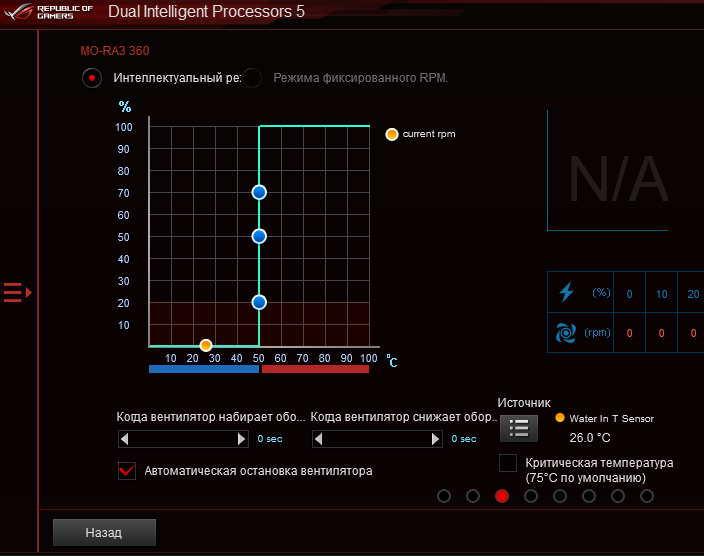Click the Dual Intelligent Processors 5 title
The width and height of the screenshot is (704, 556).
tap(207, 12)
